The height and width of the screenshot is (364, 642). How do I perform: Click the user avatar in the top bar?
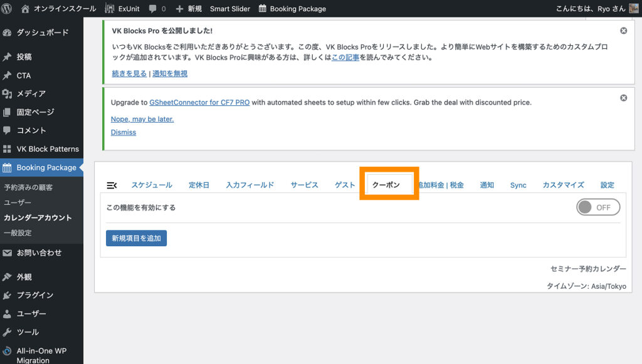point(634,9)
